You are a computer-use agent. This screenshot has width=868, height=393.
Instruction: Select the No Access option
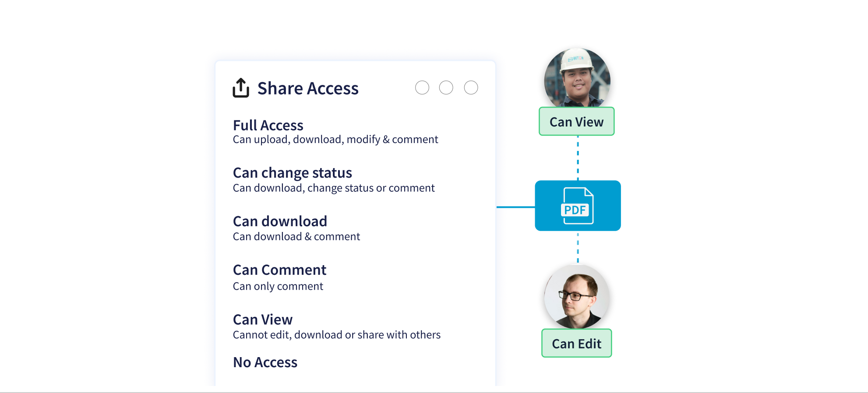(265, 362)
